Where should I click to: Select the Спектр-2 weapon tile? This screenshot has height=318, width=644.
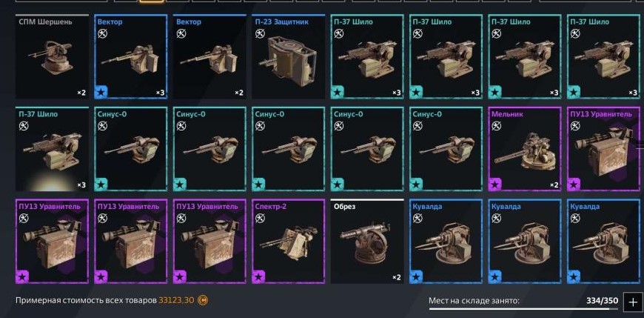pyautogui.click(x=289, y=241)
